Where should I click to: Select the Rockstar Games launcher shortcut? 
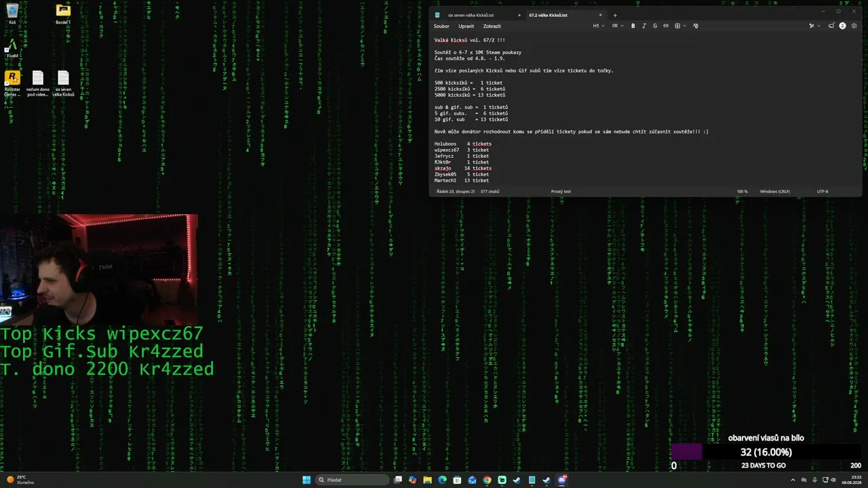[x=12, y=84]
